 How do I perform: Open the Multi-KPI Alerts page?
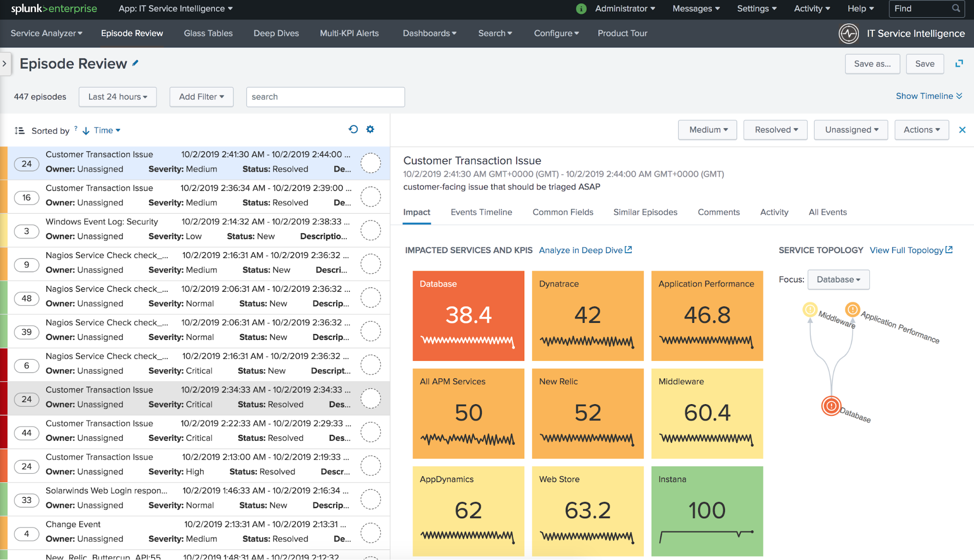349,33
